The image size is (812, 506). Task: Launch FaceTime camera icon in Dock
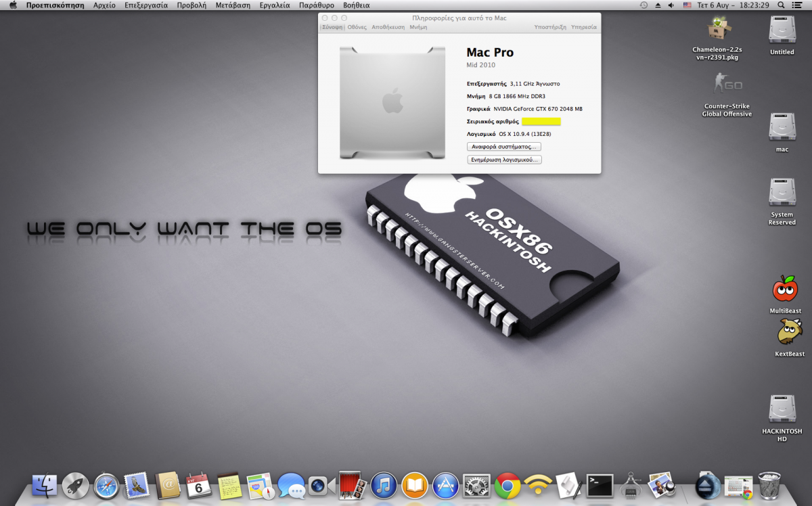point(322,485)
